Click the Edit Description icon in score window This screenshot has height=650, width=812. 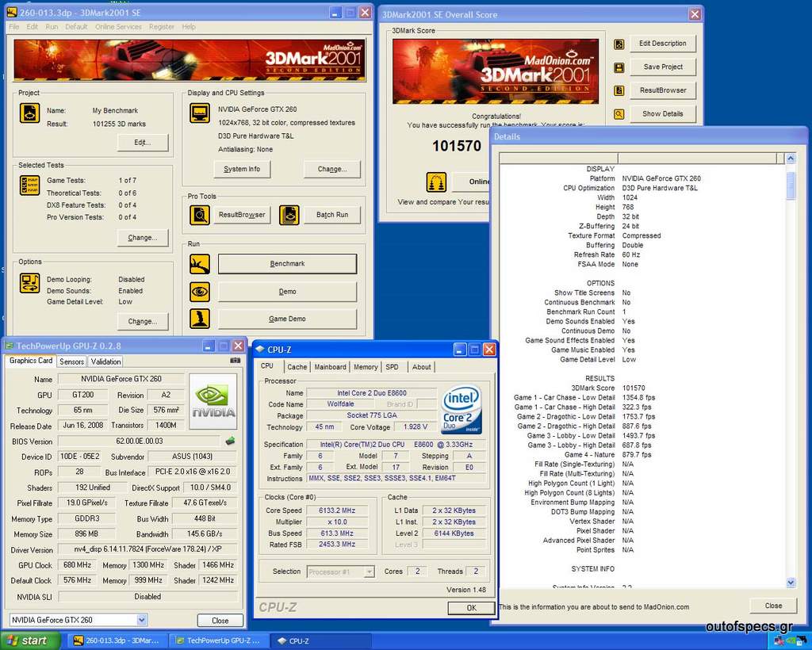[619, 44]
